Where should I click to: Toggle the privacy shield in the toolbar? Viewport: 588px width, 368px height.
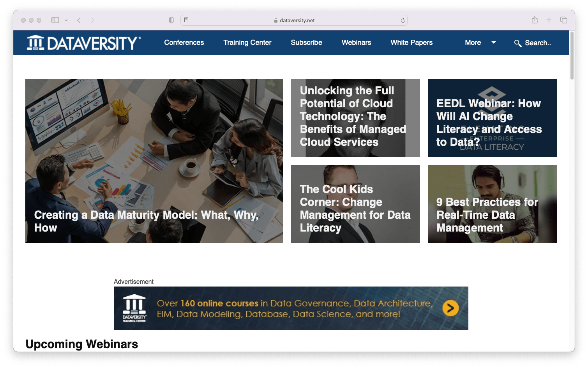point(171,19)
